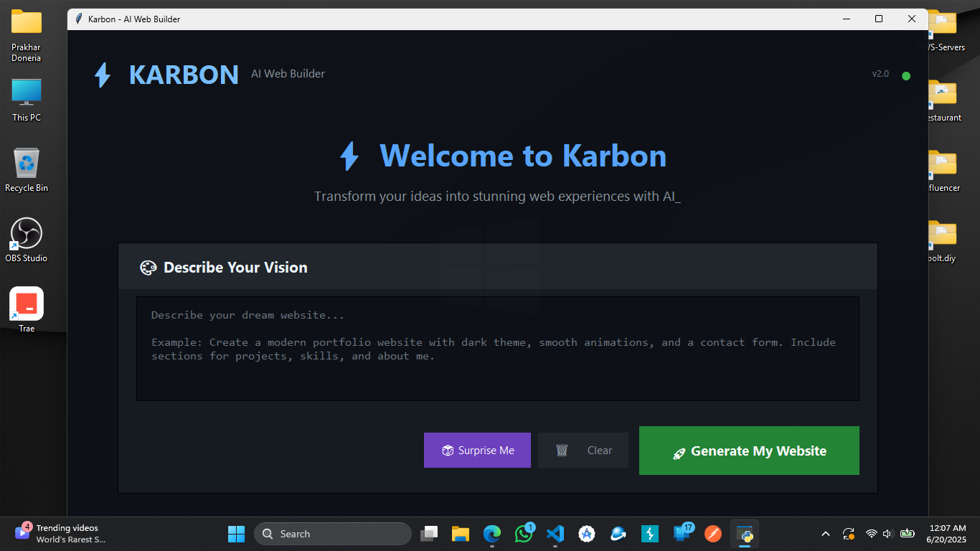Viewport: 980px width, 551px height.
Task: Select the This PC desktop icon
Action: (27, 100)
